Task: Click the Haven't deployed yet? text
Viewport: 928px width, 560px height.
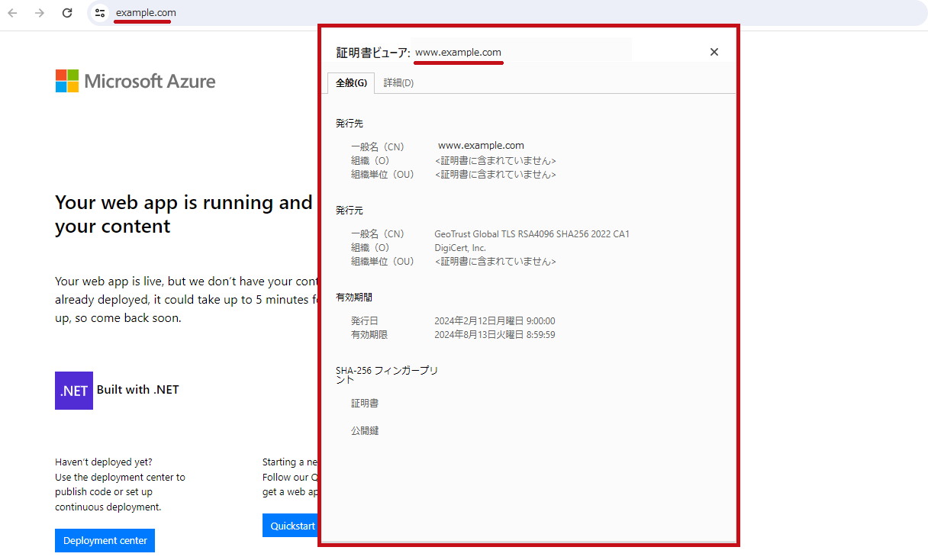Action: (104, 462)
